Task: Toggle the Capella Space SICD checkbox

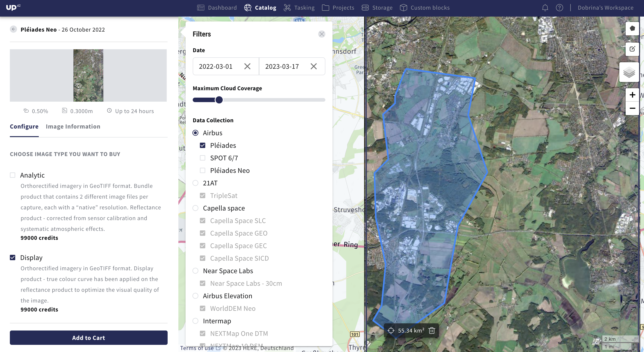Action: [x=203, y=258]
